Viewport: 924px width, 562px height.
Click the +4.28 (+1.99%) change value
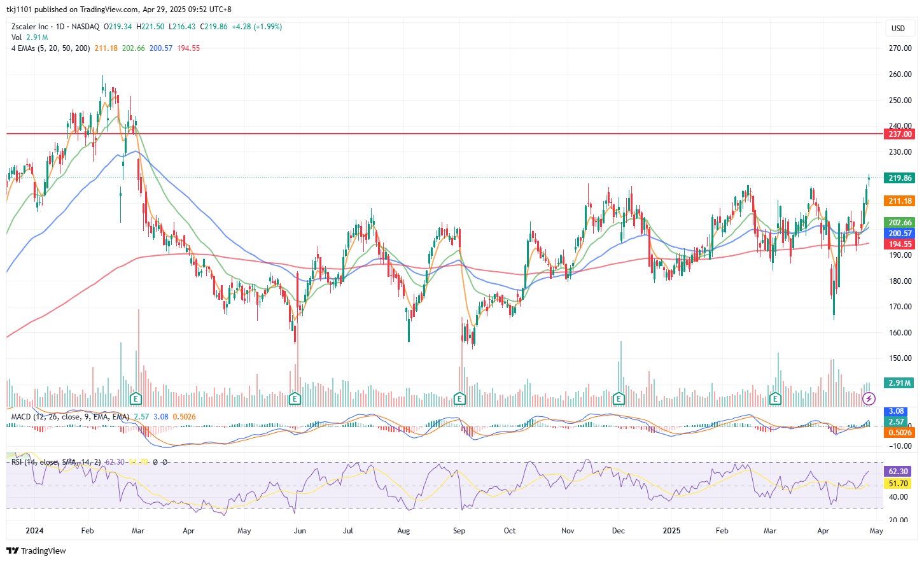pos(256,27)
